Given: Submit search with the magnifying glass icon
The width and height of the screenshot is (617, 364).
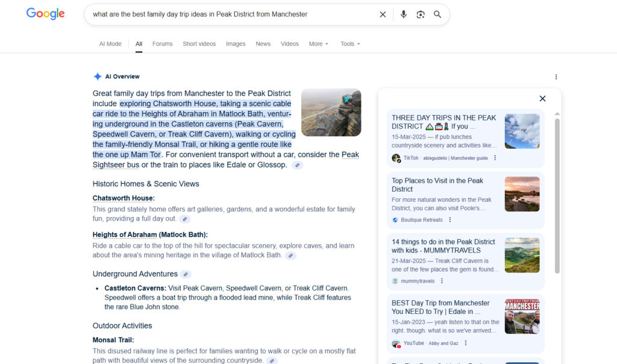Looking at the screenshot, I should click(437, 14).
